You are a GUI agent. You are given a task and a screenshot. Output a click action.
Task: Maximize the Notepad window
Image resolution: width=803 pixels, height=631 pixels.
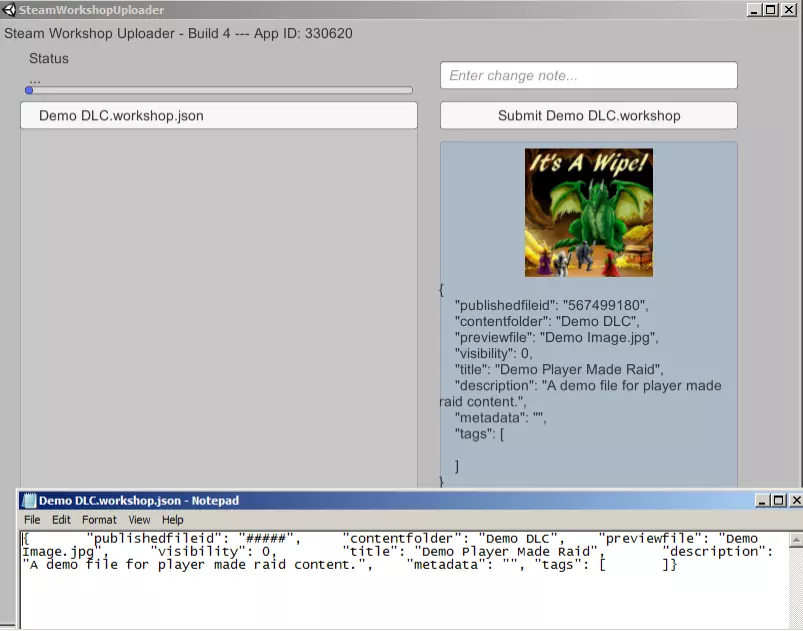click(778, 500)
